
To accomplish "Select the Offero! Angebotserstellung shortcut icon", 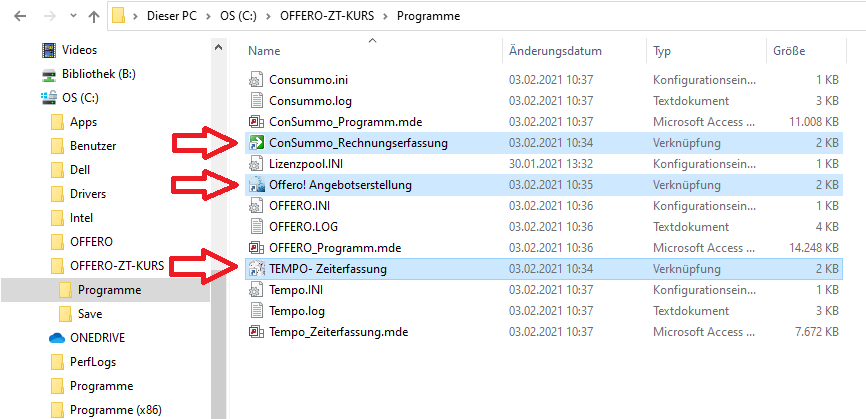I will click(x=256, y=185).
